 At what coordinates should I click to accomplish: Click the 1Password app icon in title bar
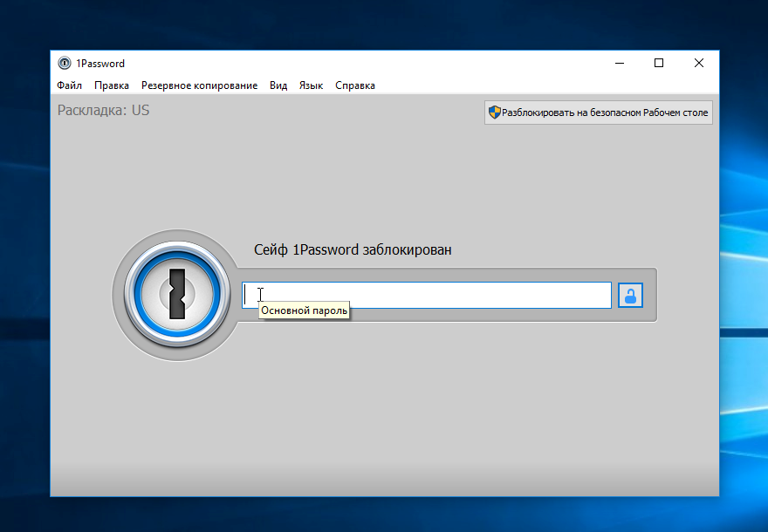pyautogui.click(x=65, y=63)
